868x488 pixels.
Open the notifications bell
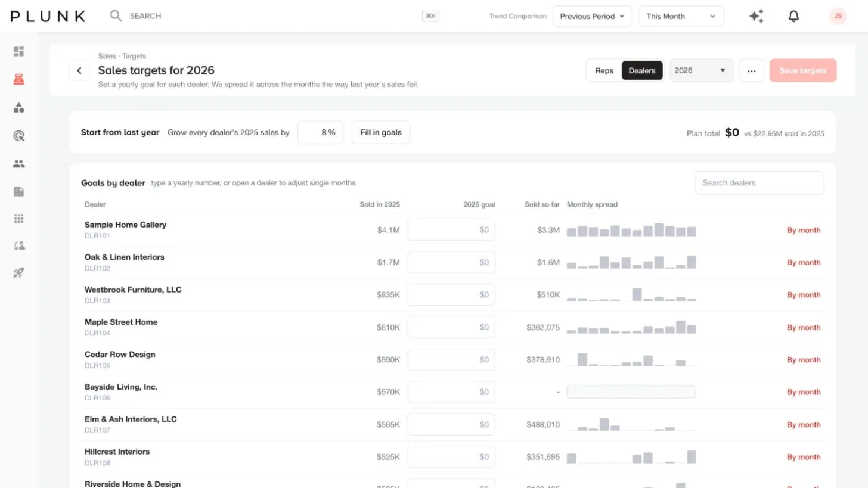pyautogui.click(x=793, y=16)
